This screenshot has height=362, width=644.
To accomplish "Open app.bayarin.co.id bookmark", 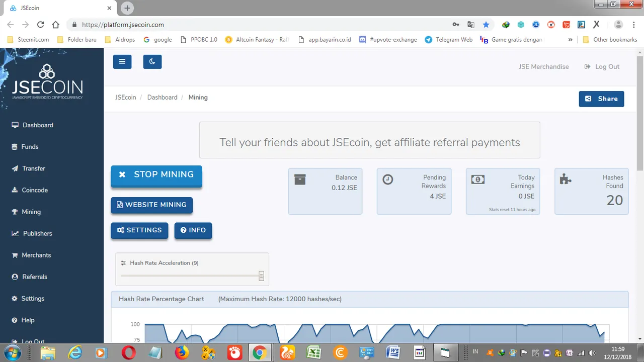I will (325, 39).
